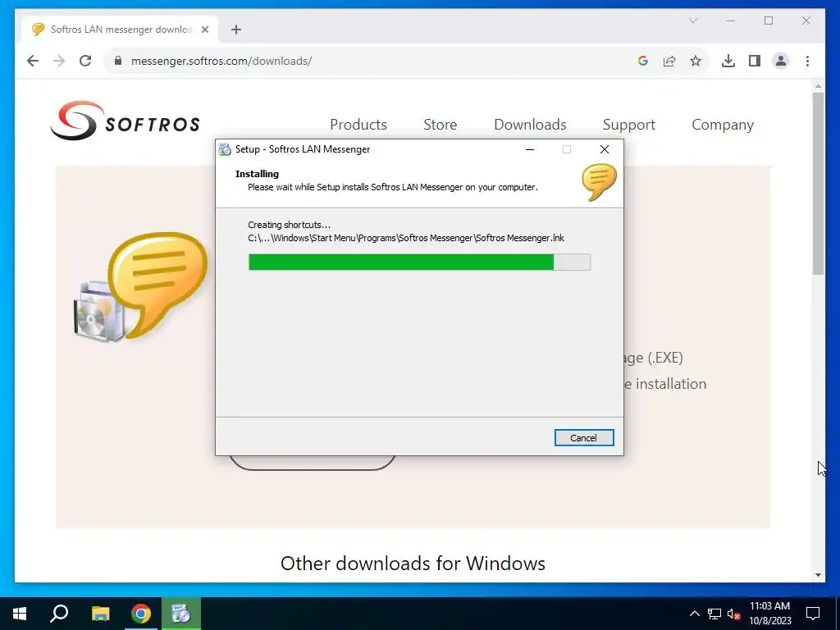The image size is (840, 630).
Task: Close the Softros LAN messenger tab
Action: 204,30
